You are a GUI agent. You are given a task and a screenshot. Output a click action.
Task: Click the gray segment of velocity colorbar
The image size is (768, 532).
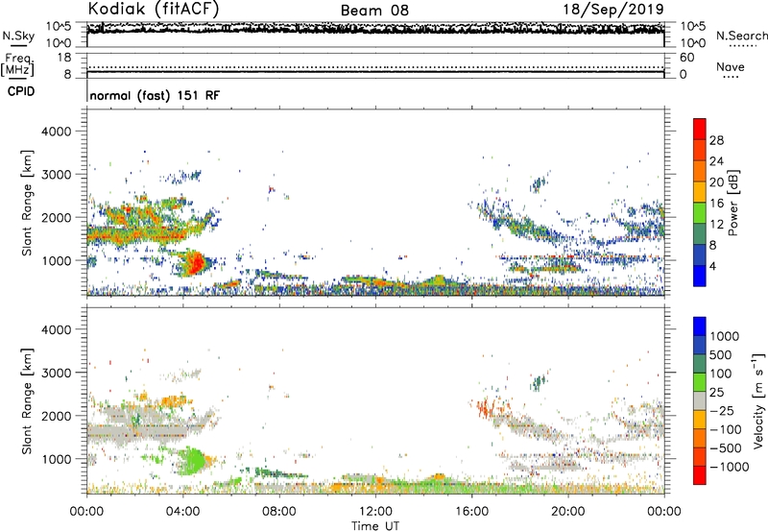700,400
